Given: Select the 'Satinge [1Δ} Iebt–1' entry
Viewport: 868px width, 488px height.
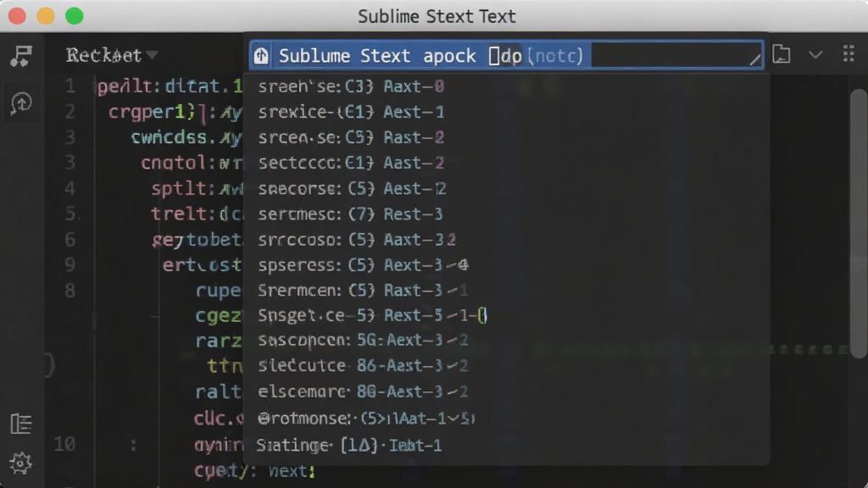Looking at the screenshot, I should click(507, 446).
